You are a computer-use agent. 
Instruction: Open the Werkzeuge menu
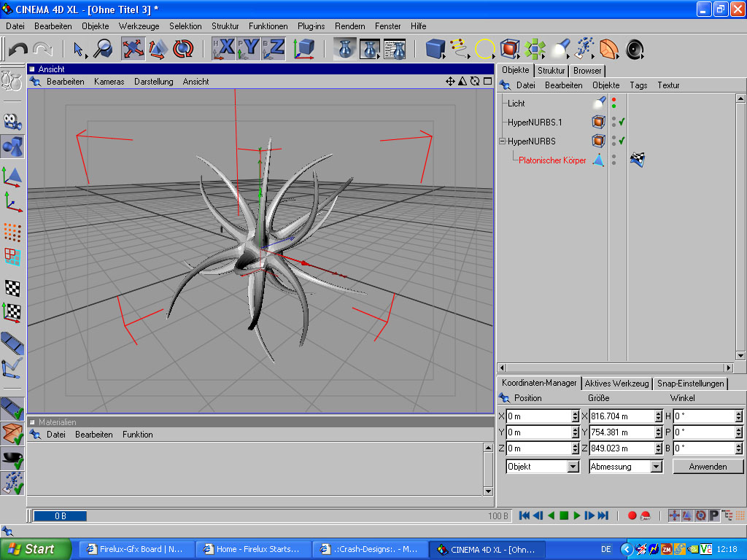pyautogui.click(x=139, y=26)
